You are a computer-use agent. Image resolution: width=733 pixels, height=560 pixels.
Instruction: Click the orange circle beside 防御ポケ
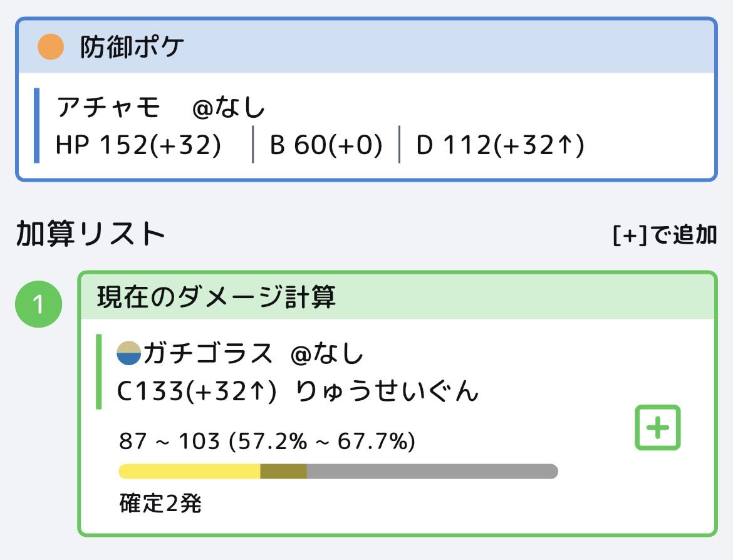[51, 47]
